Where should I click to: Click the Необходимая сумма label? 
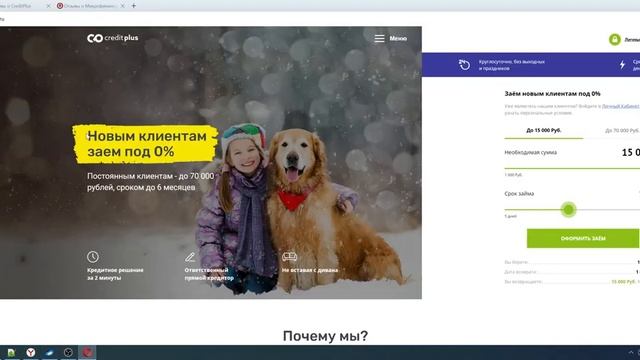(x=531, y=152)
